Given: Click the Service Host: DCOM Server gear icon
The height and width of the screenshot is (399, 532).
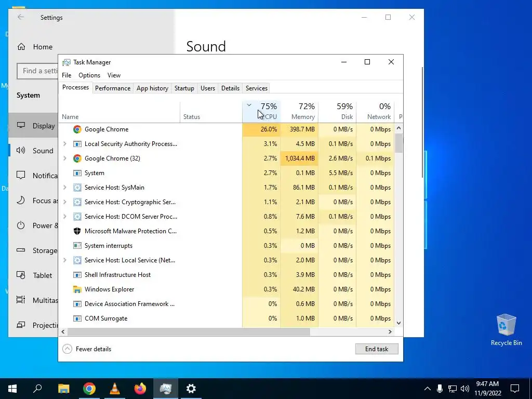Looking at the screenshot, I should (x=77, y=217).
